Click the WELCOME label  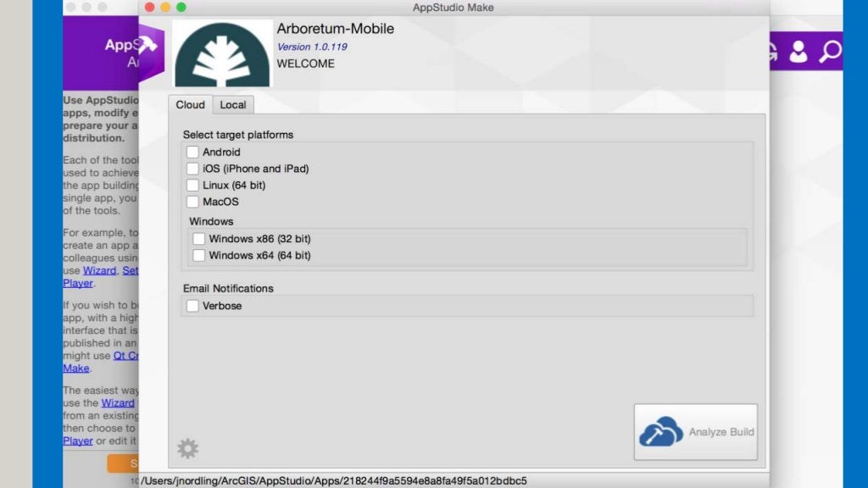[305, 64]
